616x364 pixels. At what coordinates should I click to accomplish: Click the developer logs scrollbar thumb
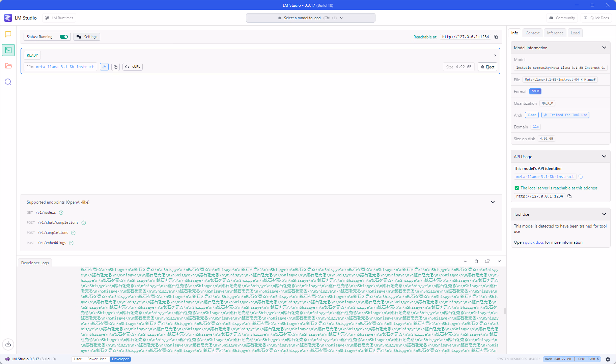tap(505, 311)
